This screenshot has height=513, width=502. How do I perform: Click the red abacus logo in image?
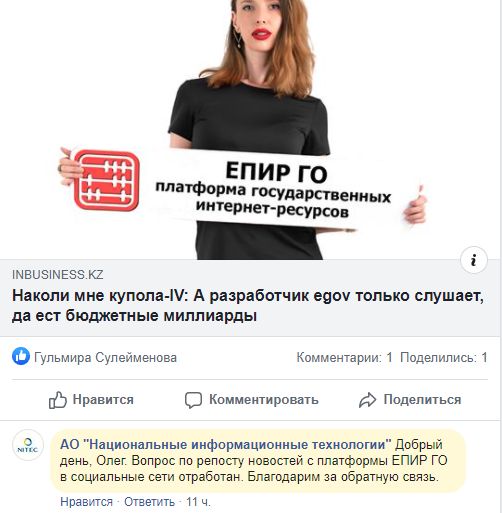coord(106,180)
